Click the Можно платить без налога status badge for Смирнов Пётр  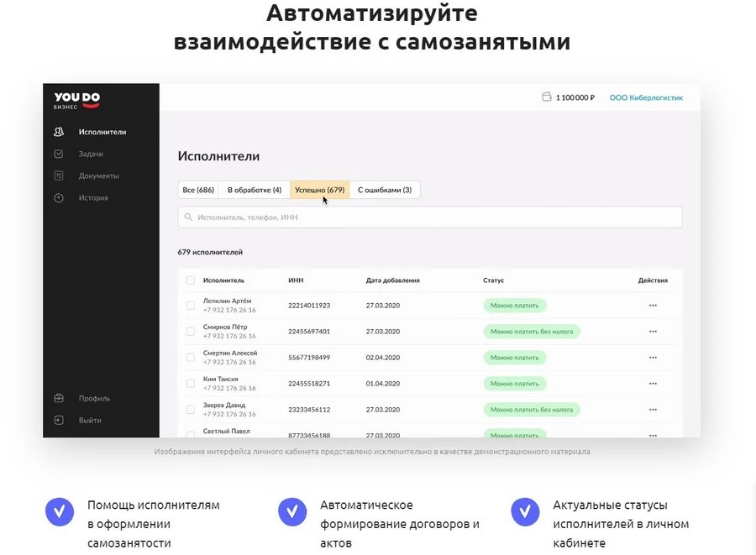click(532, 332)
